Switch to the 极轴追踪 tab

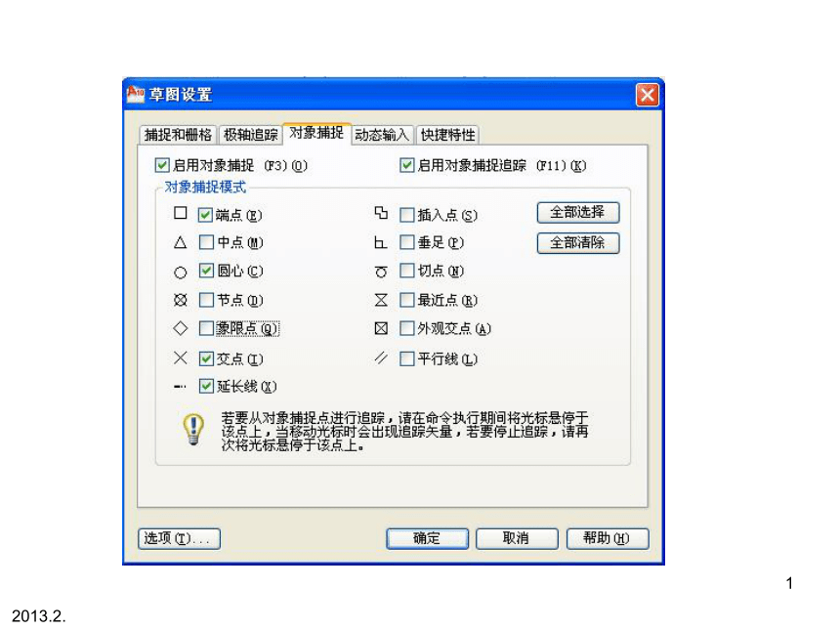[251, 135]
